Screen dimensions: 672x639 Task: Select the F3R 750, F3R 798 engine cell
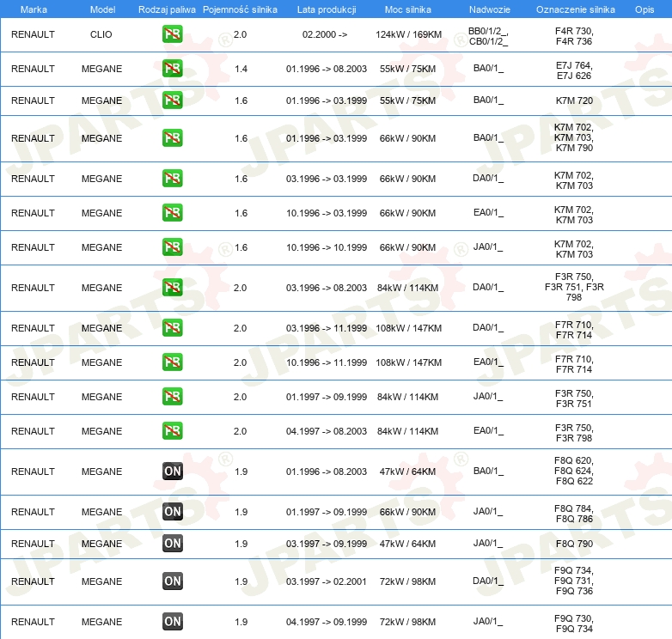coord(574,433)
